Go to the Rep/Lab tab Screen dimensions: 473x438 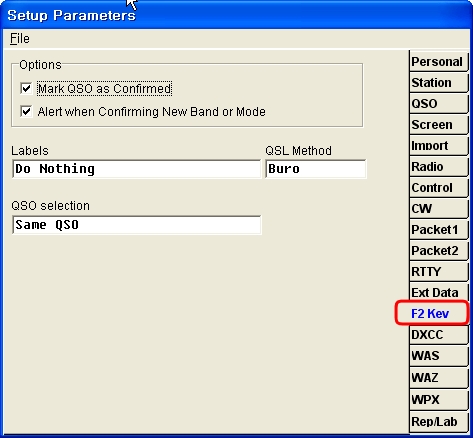pos(439,422)
